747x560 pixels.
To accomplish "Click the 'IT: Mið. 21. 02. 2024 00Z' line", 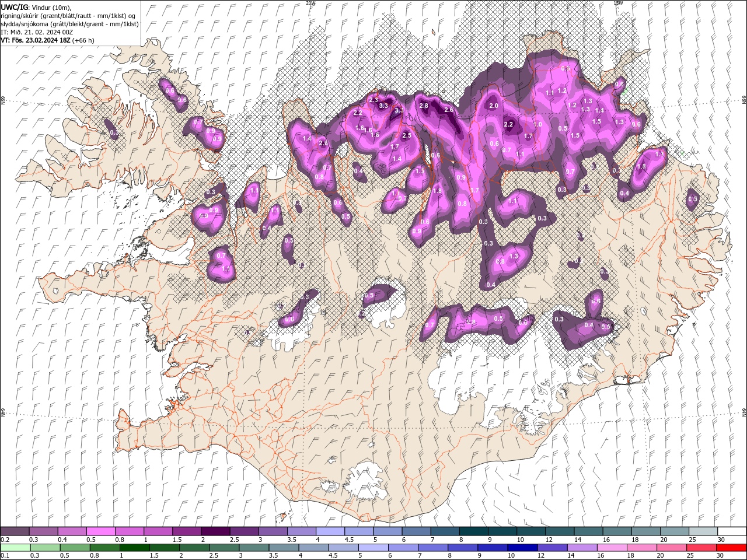I will [37, 32].
